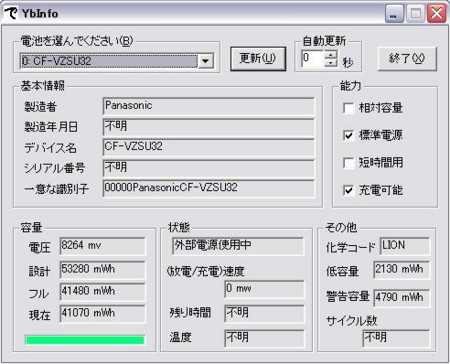This screenshot has height=364, width=450.
Task: Click the 低容量 value 2130 mWh
Action: click(402, 270)
